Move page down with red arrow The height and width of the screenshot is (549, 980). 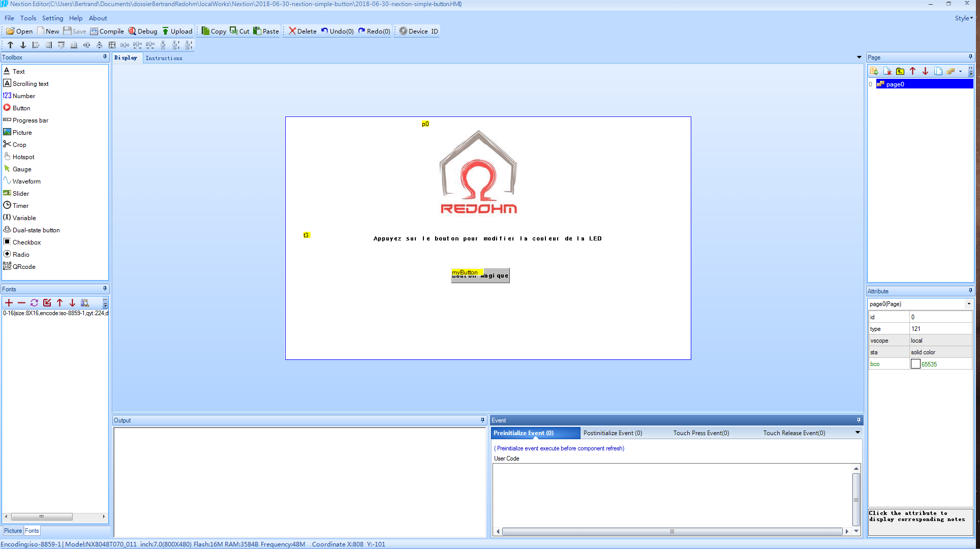tap(926, 71)
